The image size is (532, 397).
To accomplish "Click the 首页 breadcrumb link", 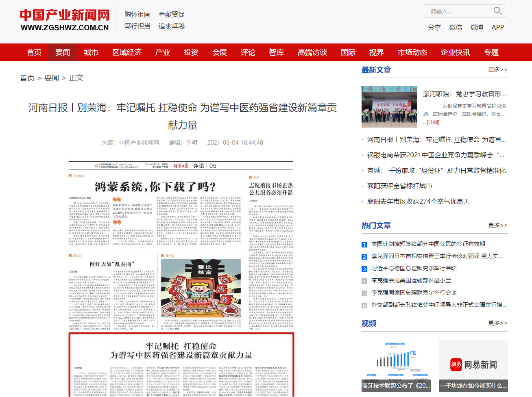I will tap(27, 78).
